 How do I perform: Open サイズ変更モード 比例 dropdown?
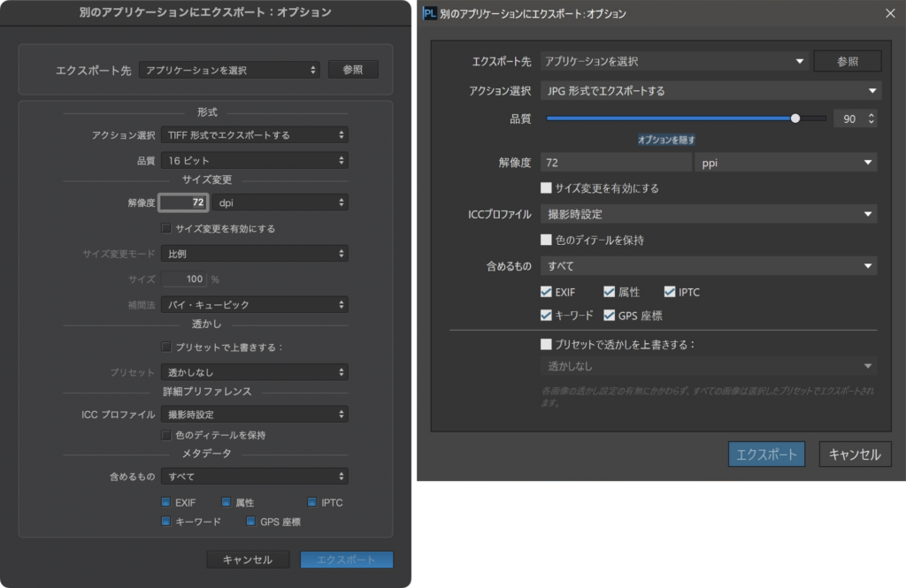254,254
